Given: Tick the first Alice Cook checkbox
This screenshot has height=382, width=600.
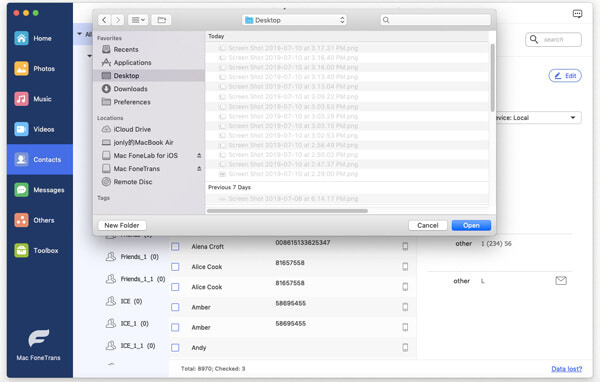Looking at the screenshot, I should point(175,267).
